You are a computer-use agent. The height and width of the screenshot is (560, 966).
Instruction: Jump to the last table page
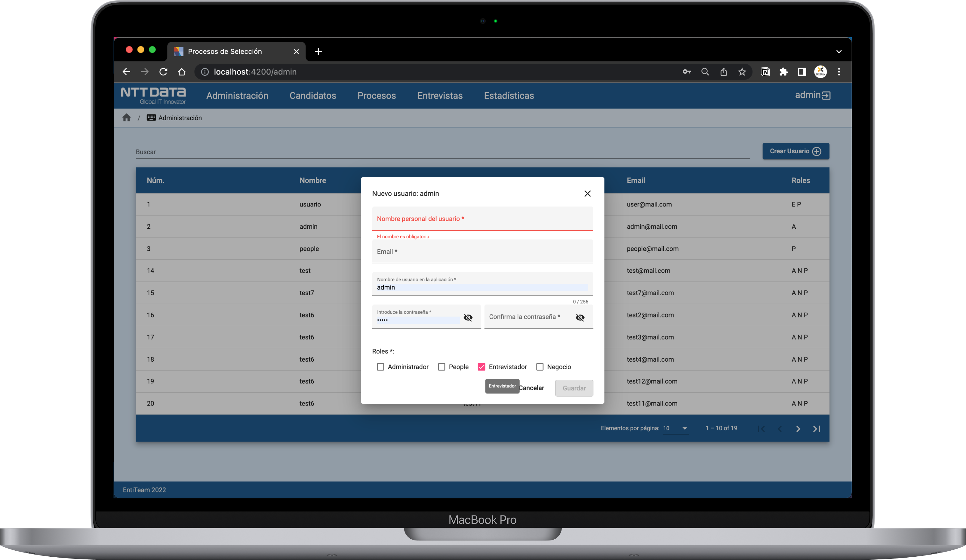click(817, 429)
